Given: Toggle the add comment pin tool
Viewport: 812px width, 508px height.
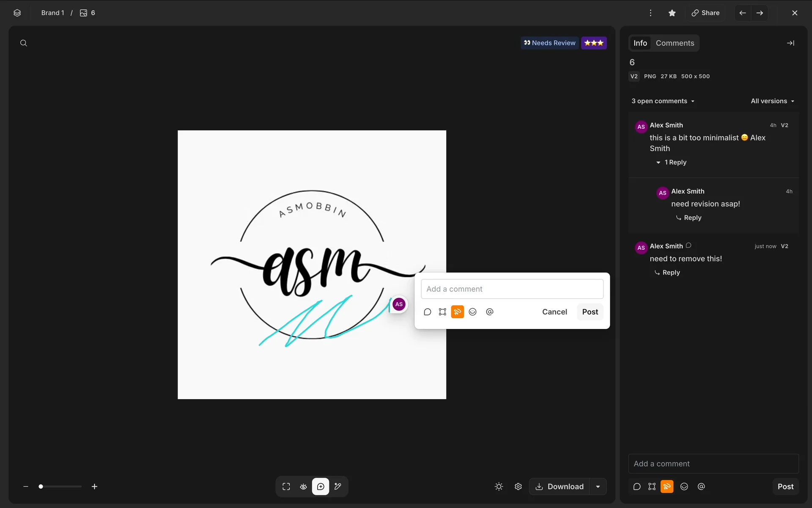Looking at the screenshot, I should coord(321,486).
